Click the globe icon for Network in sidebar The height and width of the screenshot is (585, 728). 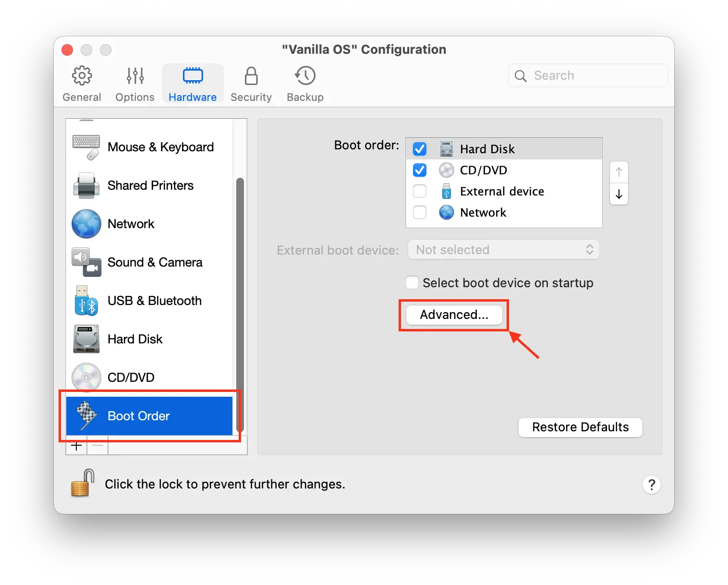coord(86,224)
